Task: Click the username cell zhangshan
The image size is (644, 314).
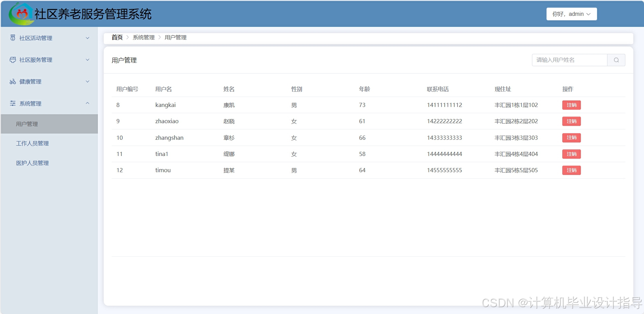Action: 169,138
